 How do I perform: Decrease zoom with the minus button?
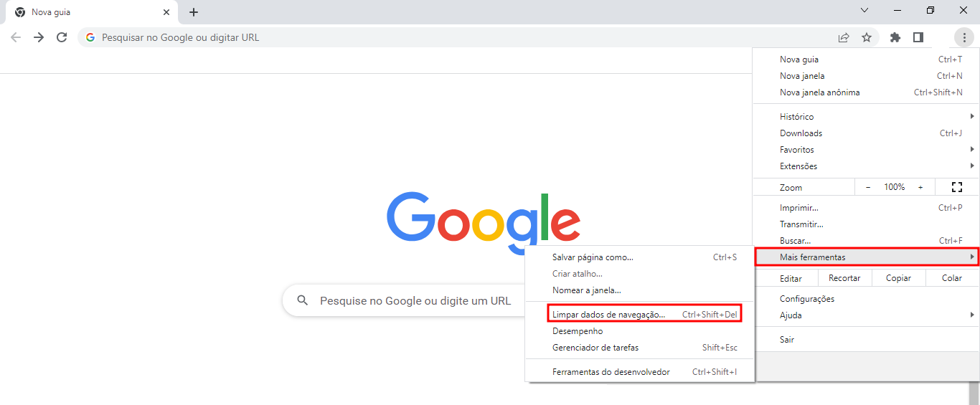point(868,187)
